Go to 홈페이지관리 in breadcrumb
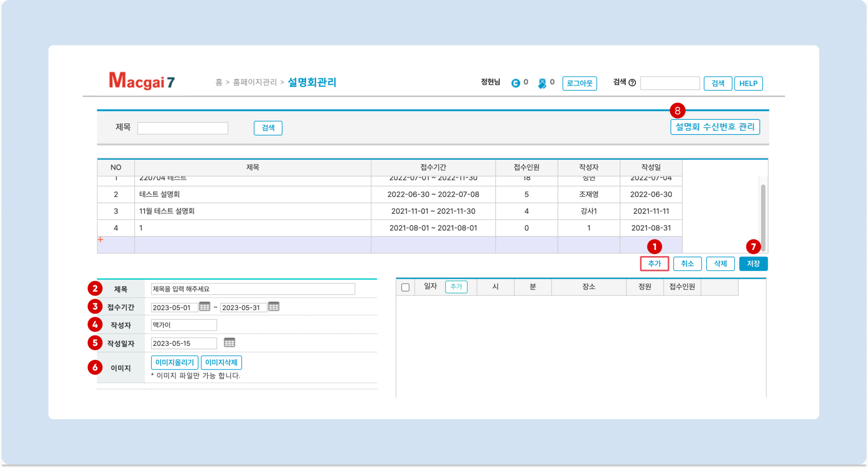The height and width of the screenshot is (468, 868). (255, 82)
